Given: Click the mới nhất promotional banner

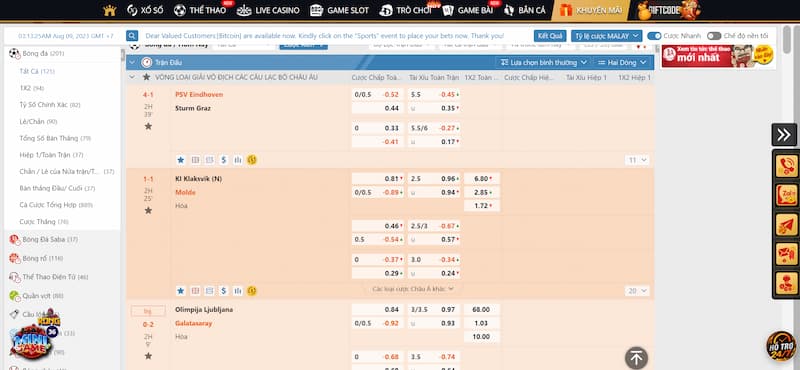Looking at the screenshot, I should coord(718,56).
